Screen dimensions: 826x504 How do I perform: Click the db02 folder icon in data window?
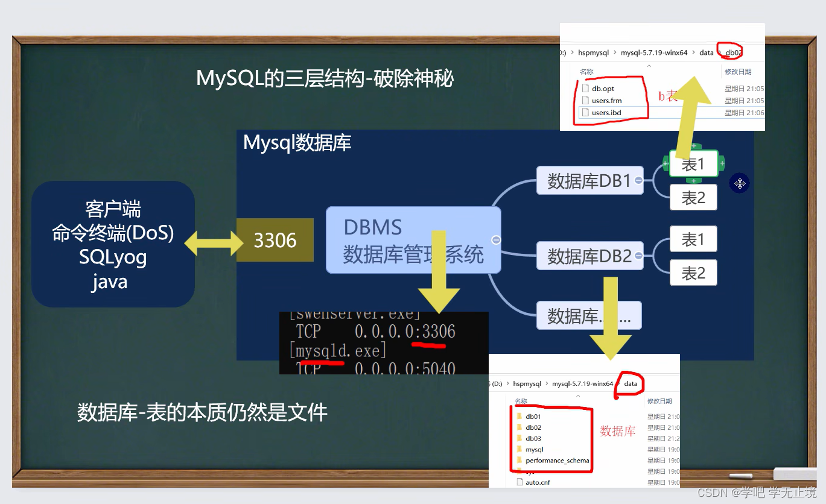519,427
